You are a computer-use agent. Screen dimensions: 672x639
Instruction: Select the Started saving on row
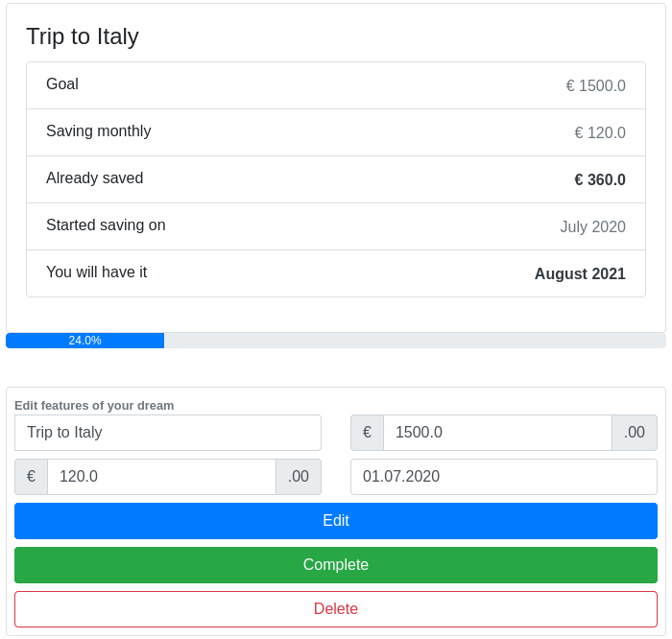(x=336, y=226)
